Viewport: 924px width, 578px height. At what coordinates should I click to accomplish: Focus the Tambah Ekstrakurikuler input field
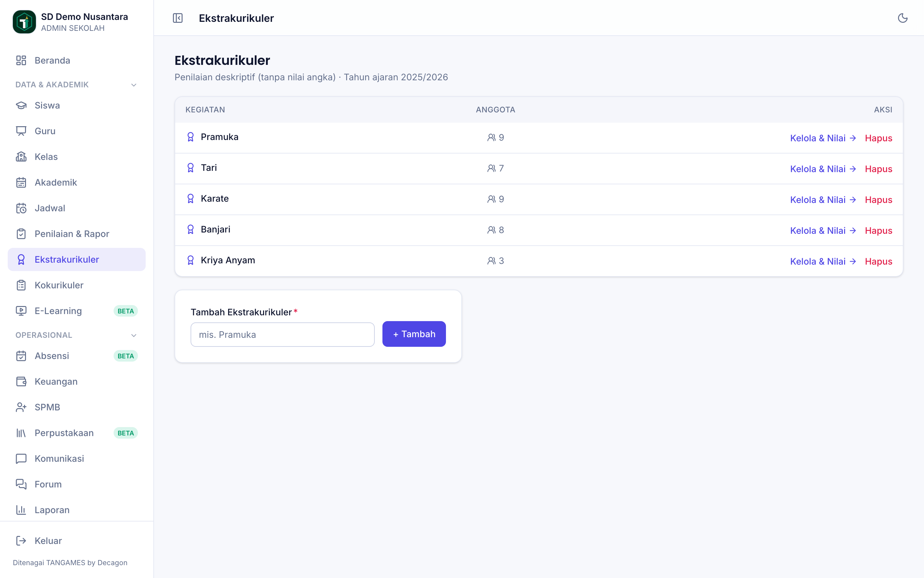(x=283, y=335)
